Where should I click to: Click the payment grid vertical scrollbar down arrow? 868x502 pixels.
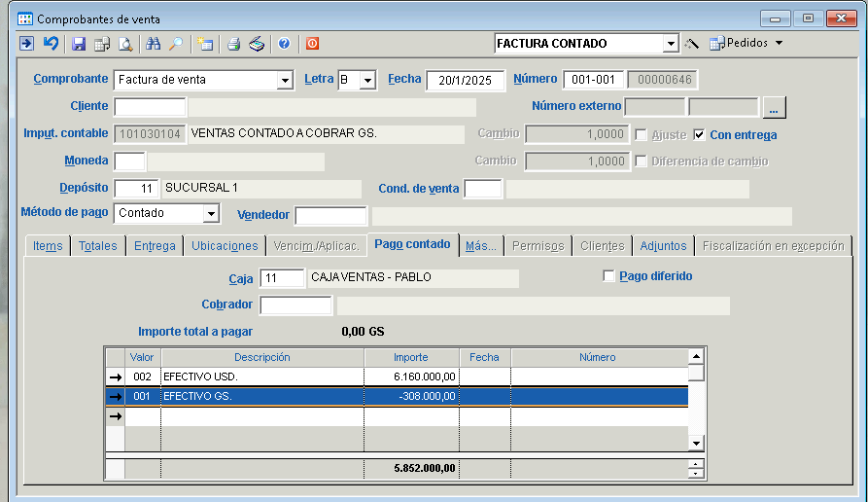(695, 444)
